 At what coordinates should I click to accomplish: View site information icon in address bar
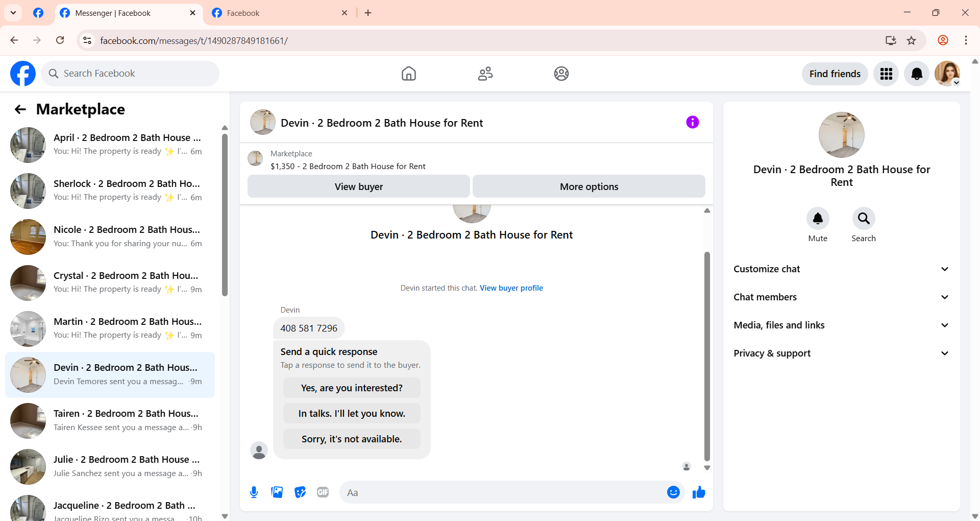pyautogui.click(x=87, y=40)
